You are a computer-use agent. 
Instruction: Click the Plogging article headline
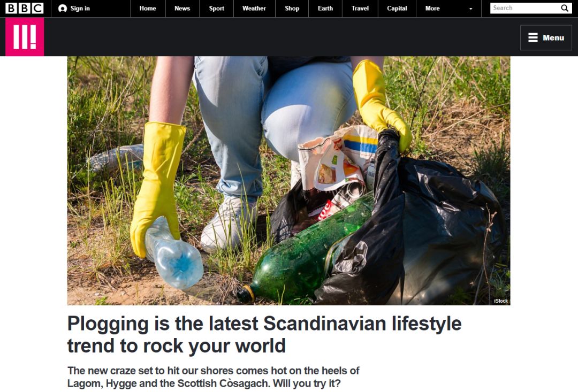point(264,335)
